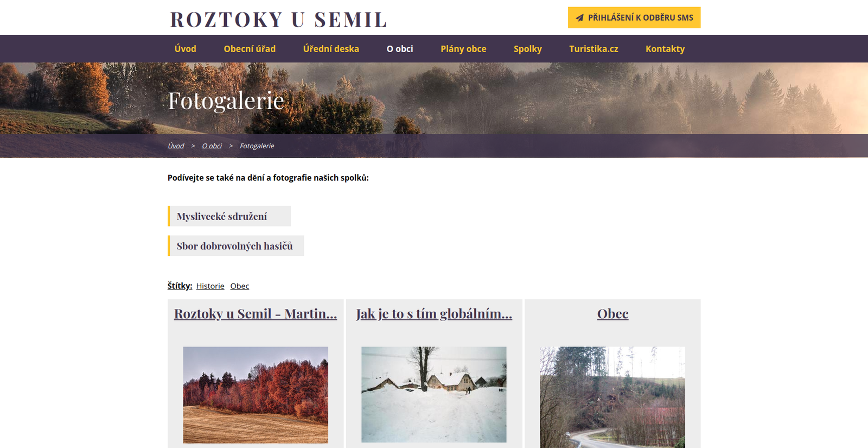Open Plány obce in navigation

pos(463,49)
